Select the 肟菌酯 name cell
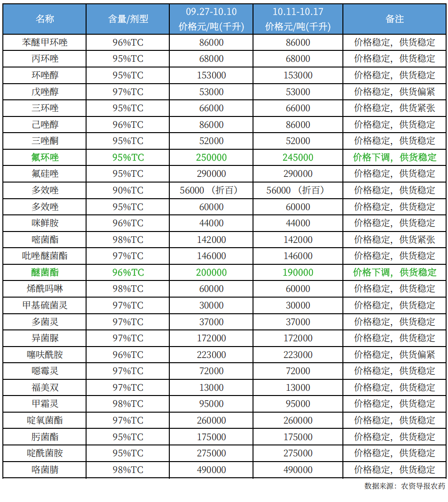448x502 pixels. [x=45, y=437]
